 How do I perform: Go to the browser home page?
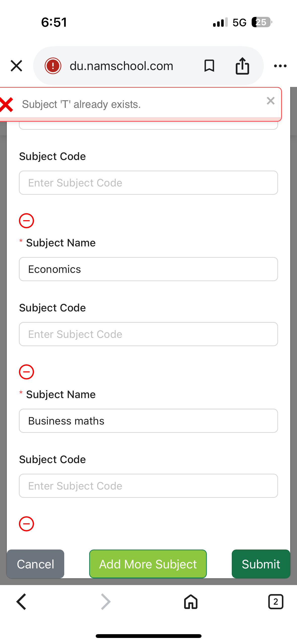click(191, 602)
